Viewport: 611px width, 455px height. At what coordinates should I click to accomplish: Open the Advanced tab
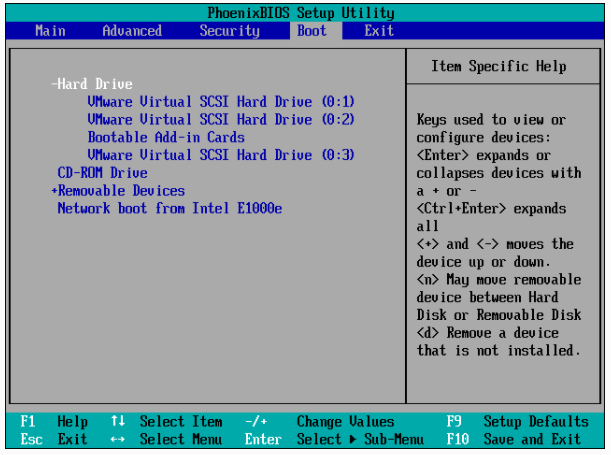tap(132, 31)
